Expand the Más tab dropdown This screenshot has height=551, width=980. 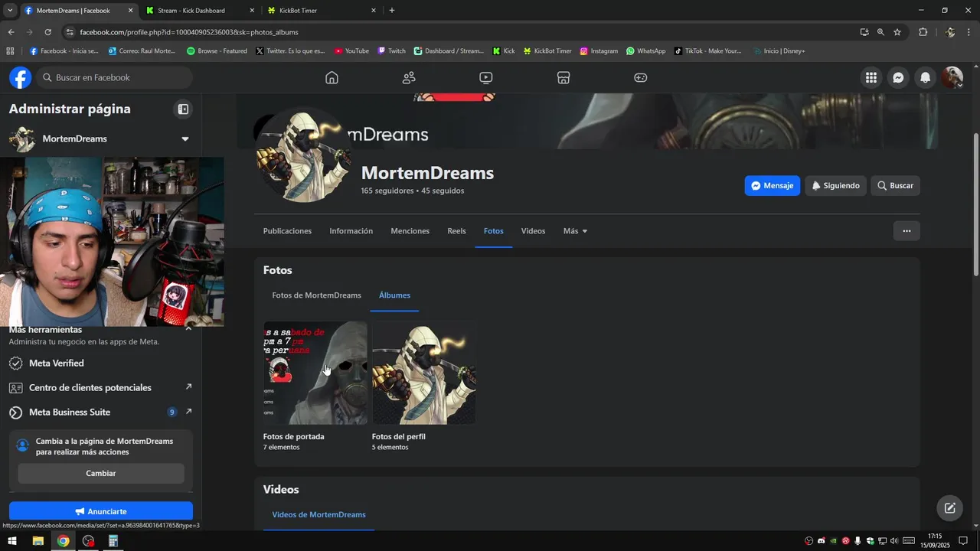575,231
